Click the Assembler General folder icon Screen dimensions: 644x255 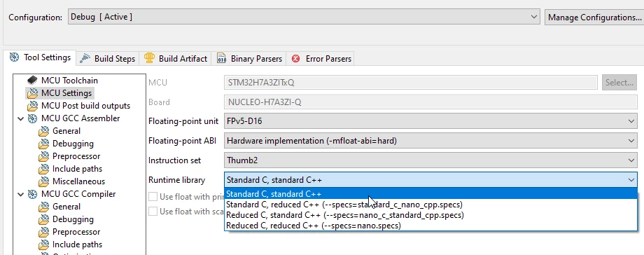(x=43, y=131)
